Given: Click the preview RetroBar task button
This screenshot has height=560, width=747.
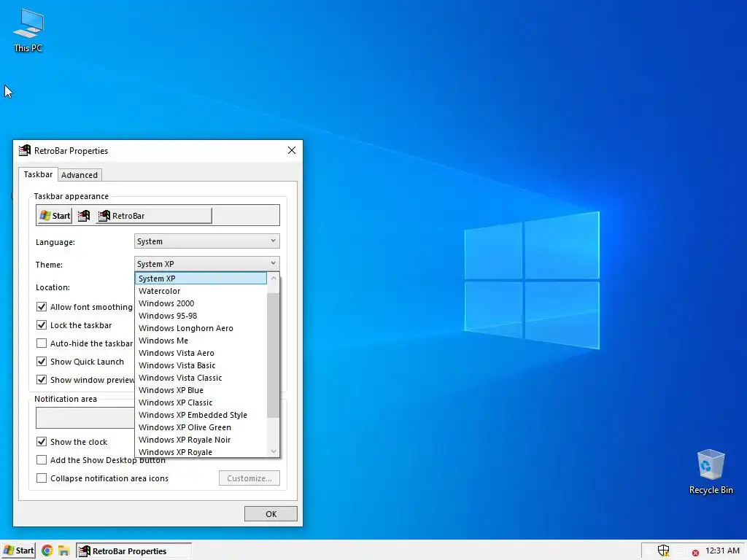Looking at the screenshot, I should click(153, 216).
